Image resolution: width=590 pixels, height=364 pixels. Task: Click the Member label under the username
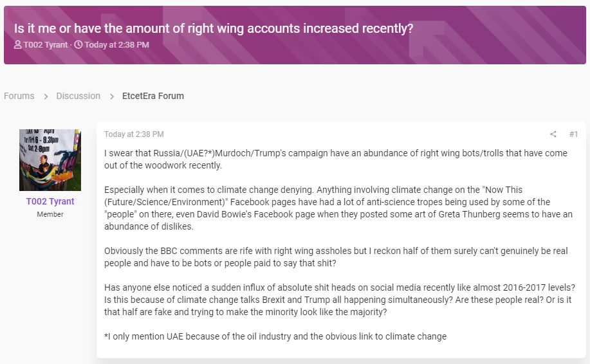tap(50, 214)
